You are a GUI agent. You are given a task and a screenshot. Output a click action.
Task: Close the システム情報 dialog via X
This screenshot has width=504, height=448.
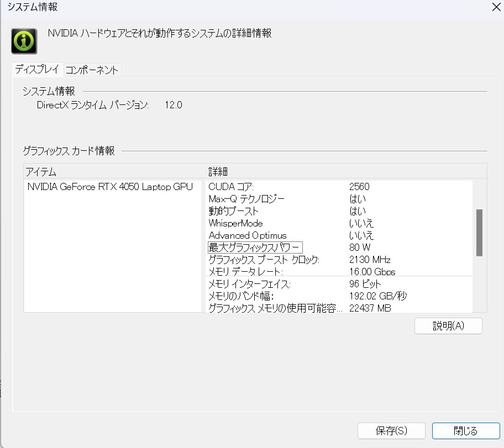pyautogui.click(x=496, y=7)
